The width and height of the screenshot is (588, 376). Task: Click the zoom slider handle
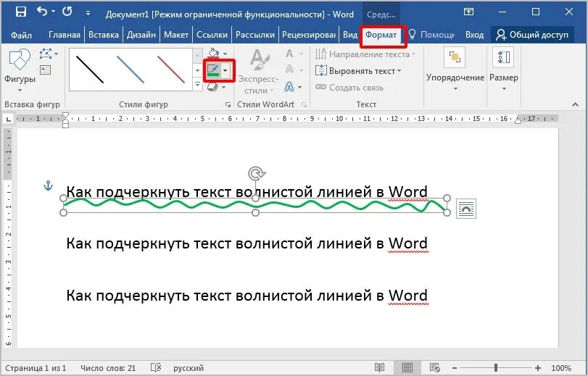coord(496,368)
